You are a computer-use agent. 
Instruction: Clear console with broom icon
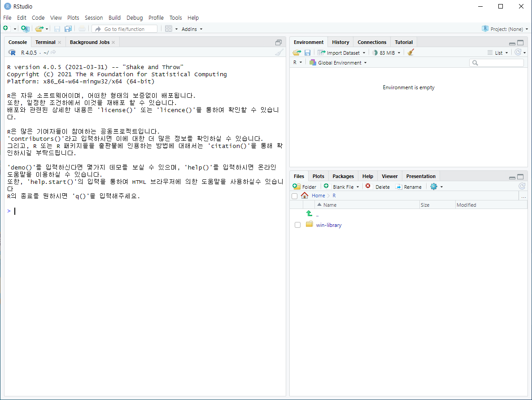pyautogui.click(x=279, y=52)
